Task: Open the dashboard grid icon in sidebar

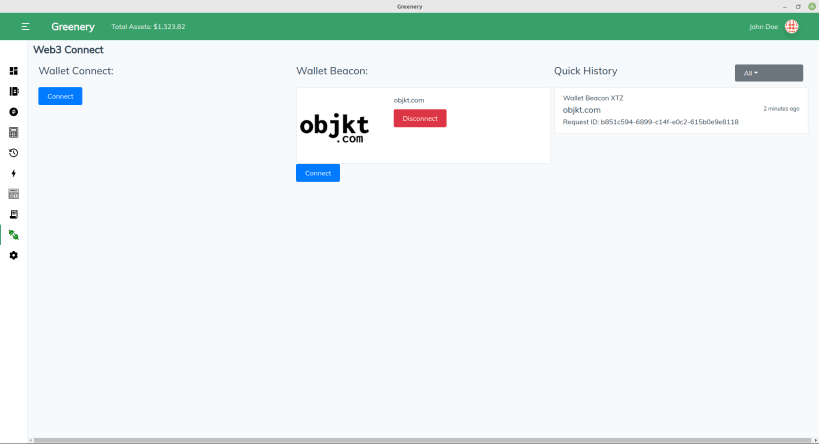Action: (x=14, y=71)
